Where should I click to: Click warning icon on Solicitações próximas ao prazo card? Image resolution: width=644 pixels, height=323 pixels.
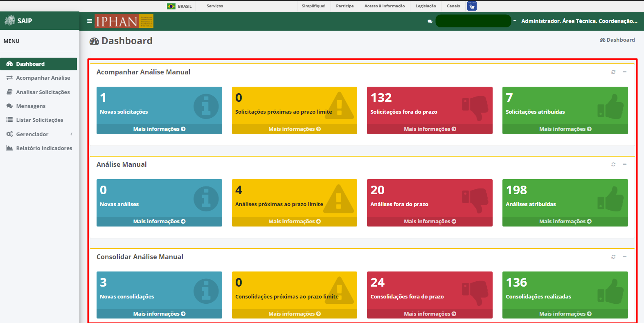[x=339, y=106]
